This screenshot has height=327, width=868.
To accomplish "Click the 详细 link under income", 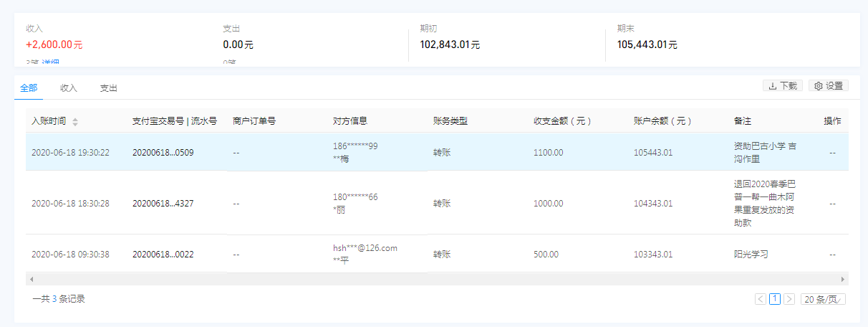I will pos(49,64).
